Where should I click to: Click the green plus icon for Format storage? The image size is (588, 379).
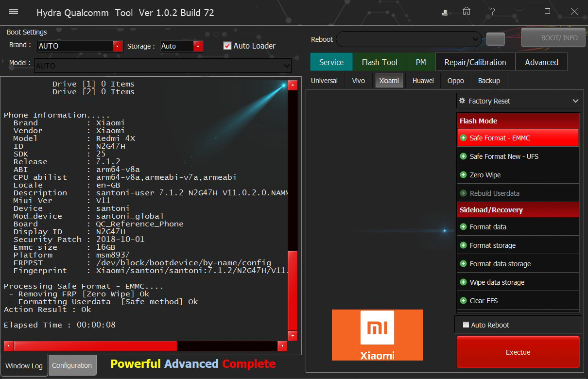point(463,245)
